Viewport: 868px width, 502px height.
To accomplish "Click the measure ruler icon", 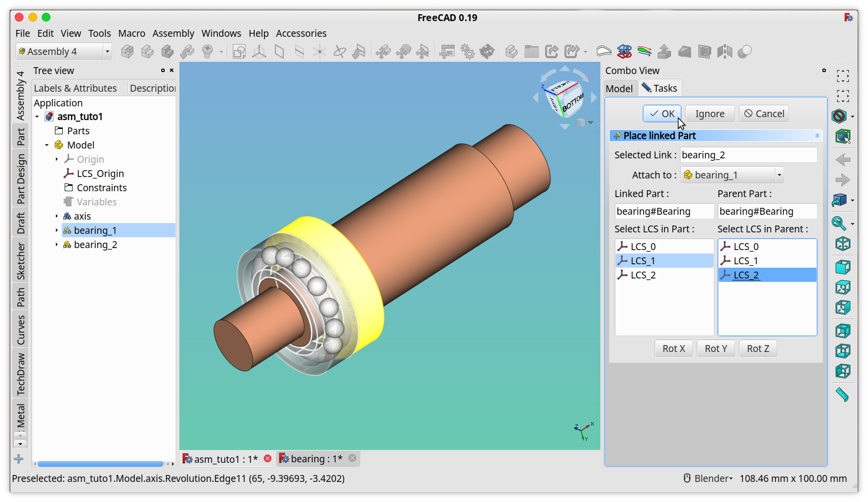I will point(843,395).
